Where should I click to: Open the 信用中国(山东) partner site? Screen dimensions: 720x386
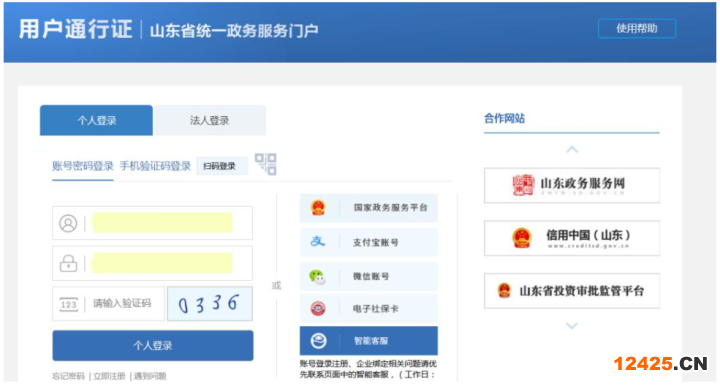point(572,238)
